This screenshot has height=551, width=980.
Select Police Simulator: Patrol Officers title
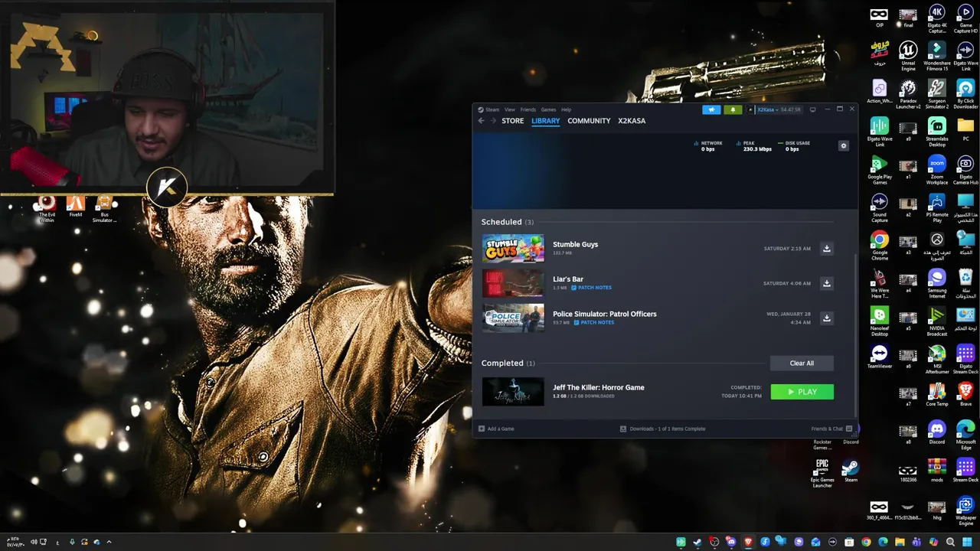[604, 314]
